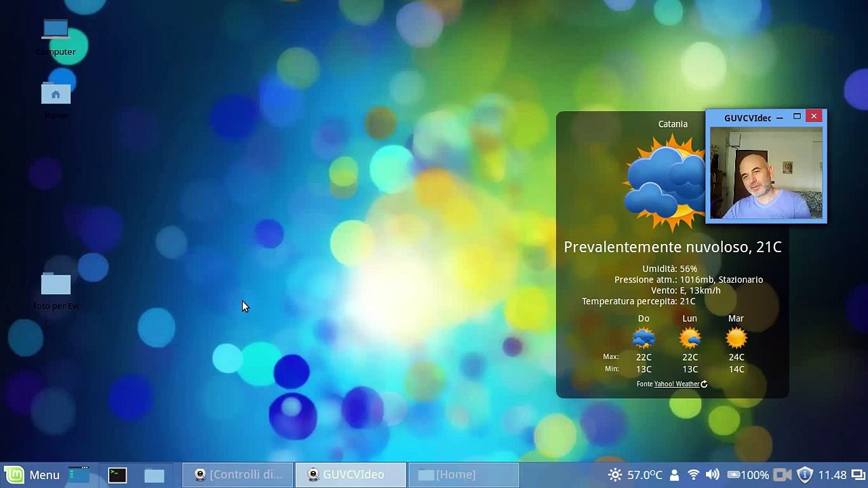Select the Computer desktop icon
Image resolution: width=868 pixels, height=488 pixels.
pyautogui.click(x=56, y=38)
